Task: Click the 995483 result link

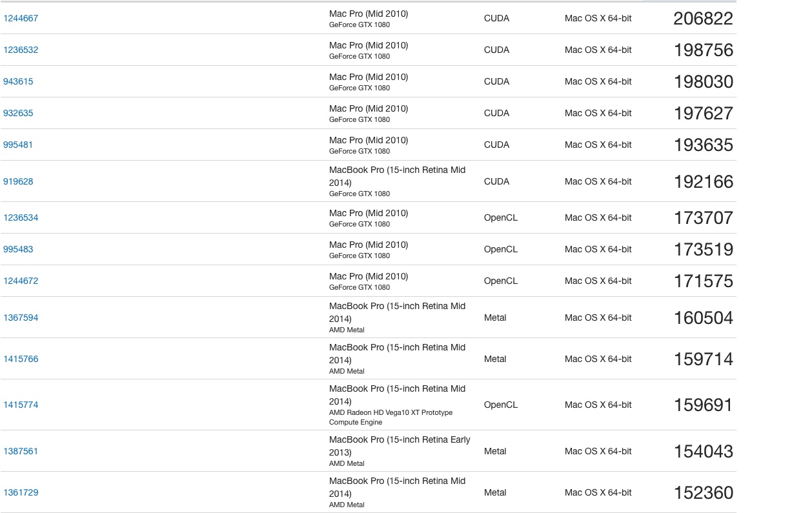Action: click(x=18, y=250)
